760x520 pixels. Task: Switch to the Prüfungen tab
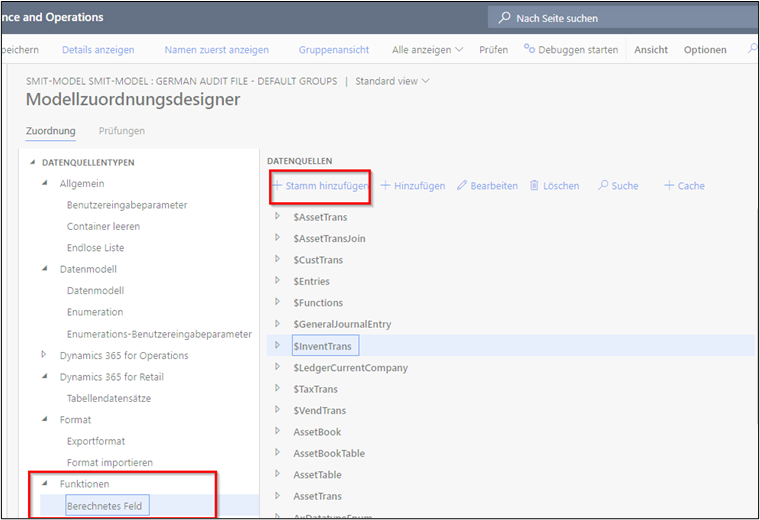[x=121, y=131]
